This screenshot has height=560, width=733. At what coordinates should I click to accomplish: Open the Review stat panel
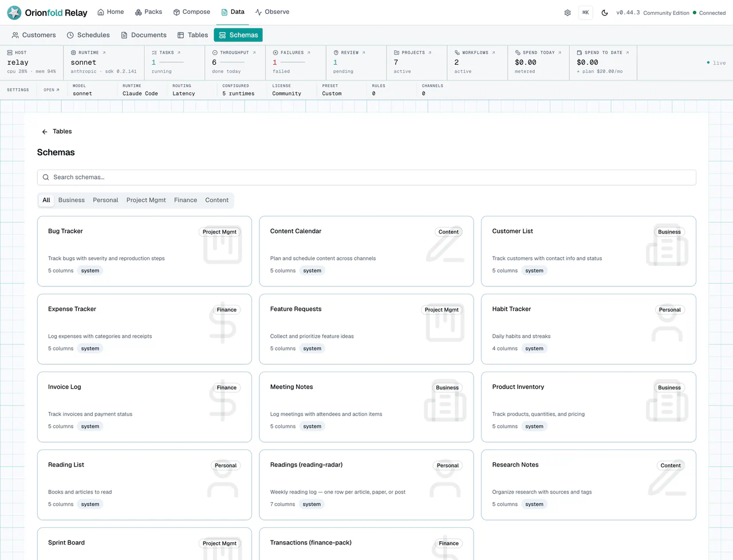pyautogui.click(x=356, y=62)
